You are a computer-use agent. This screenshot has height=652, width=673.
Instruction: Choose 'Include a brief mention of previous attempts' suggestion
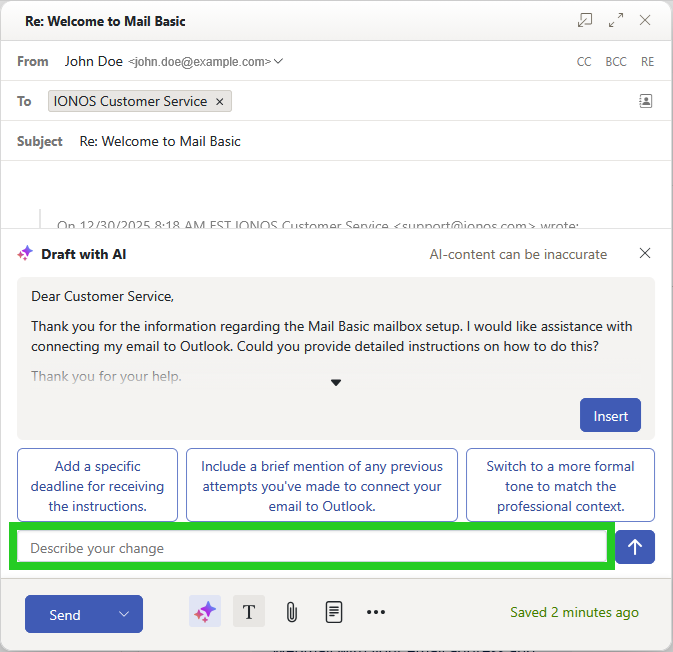coord(321,485)
